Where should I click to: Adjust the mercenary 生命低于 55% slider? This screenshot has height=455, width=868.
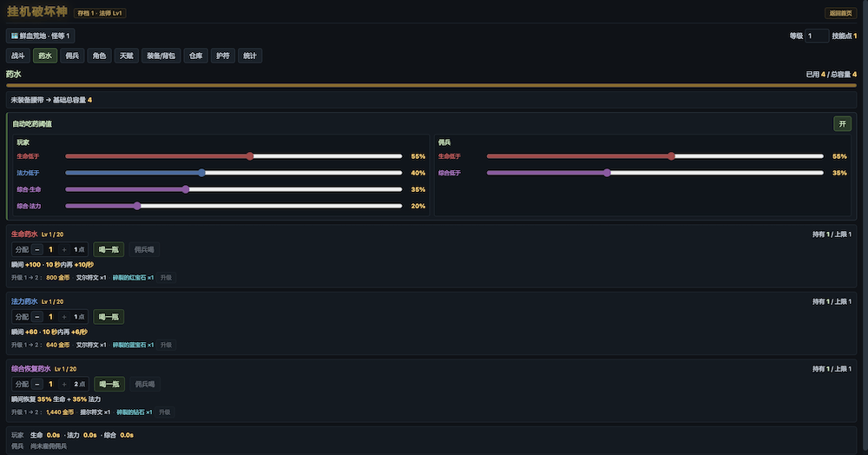[654, 156]
